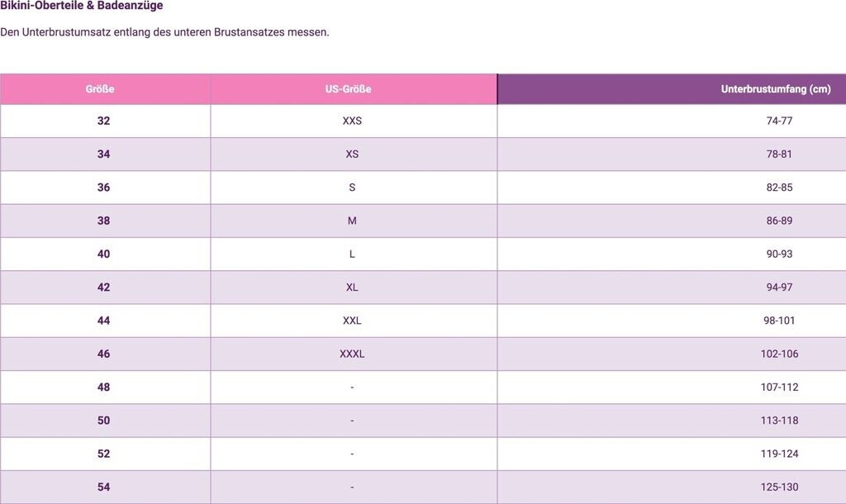
Task: Select the 102-106 measurement cell
Action: 779,354
